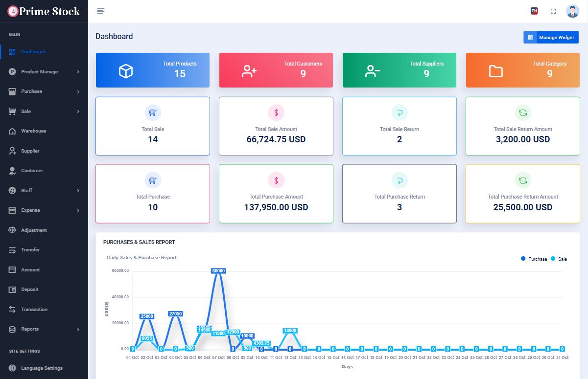Click the Deposit wallet icon

(13, 290)
